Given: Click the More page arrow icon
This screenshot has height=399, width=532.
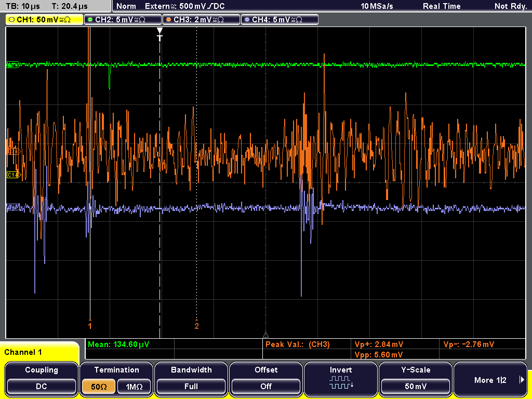Looking at the screenshot, I should (x=522, y=380).
